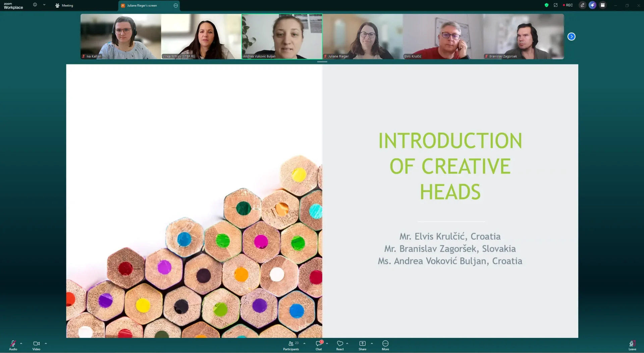Show next page of participant videos
Image resolution: width=644 pixels, height=353 pixels.
pyautogui.click(x=571, y=37)
